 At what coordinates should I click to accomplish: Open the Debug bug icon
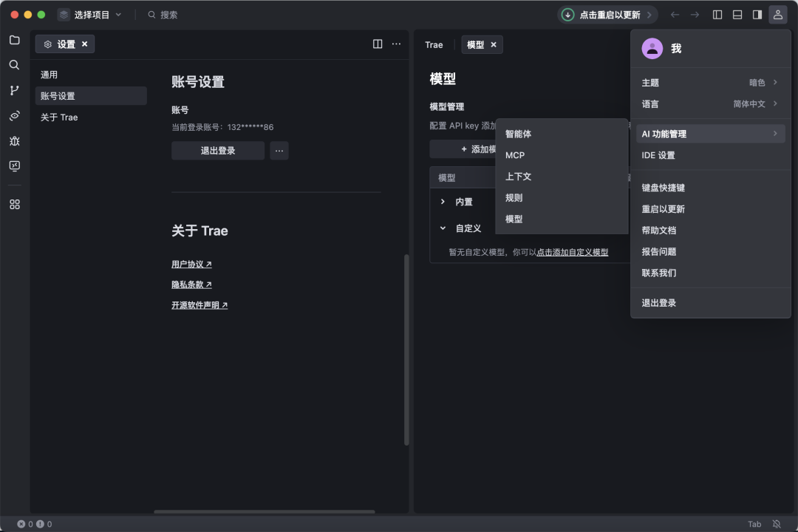(15, 141)
